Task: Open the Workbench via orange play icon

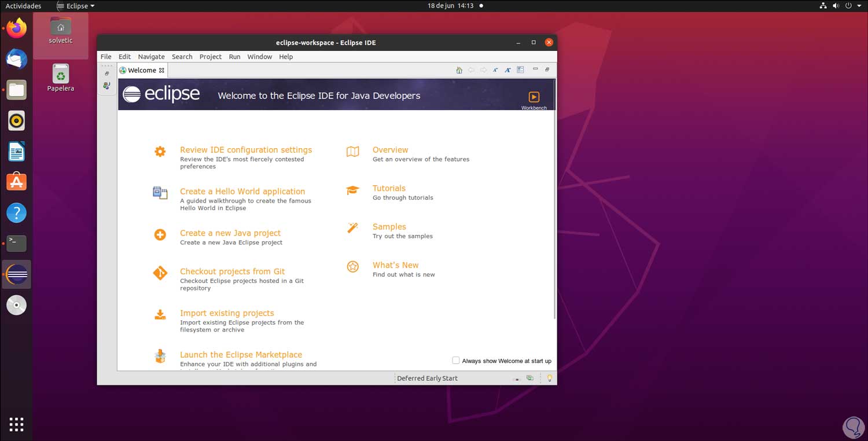Action: coord(534,97)
